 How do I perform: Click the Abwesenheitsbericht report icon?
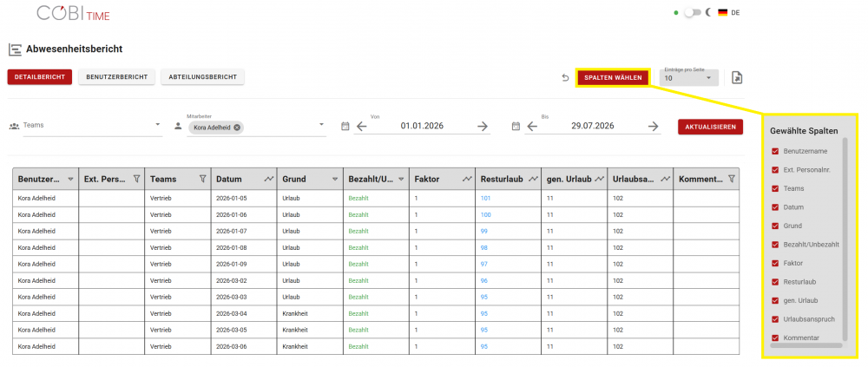(x=15, y=49)
